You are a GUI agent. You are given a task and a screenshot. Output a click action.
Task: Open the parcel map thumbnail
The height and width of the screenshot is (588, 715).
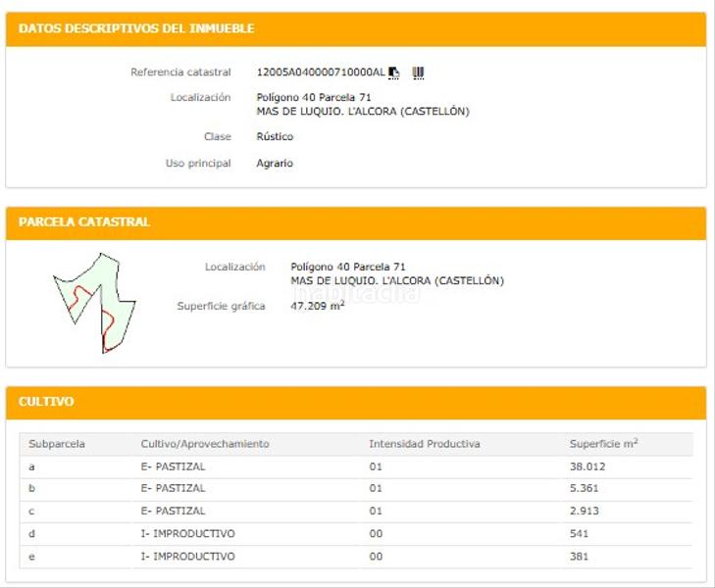point(94,303)
